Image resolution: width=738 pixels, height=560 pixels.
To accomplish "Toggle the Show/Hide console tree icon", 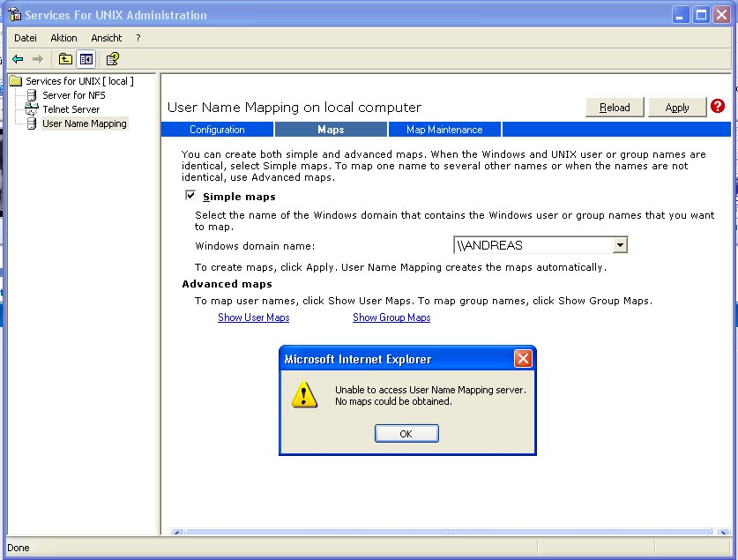I will pos(86,59).
